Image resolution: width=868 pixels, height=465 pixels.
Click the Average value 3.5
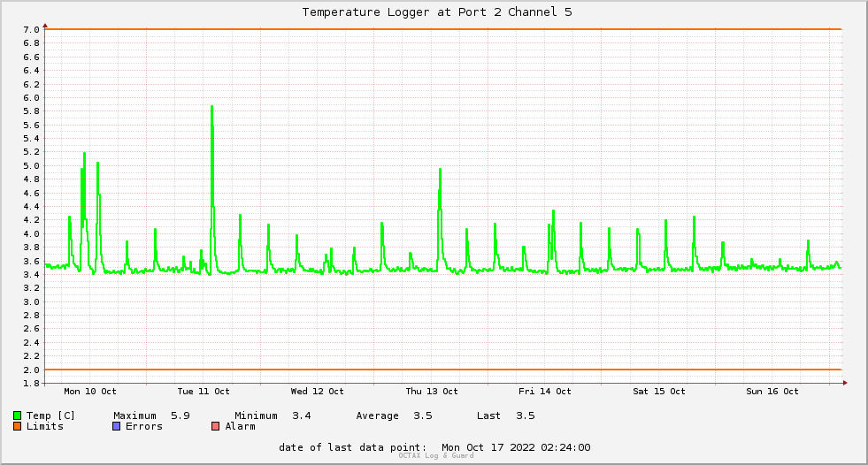(x=423, y=415)
